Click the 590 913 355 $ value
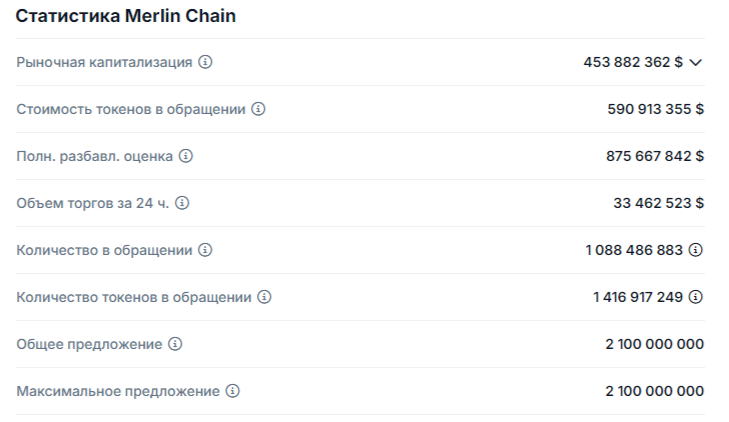Viewport: 729px width, 422px height. point(655,109)
